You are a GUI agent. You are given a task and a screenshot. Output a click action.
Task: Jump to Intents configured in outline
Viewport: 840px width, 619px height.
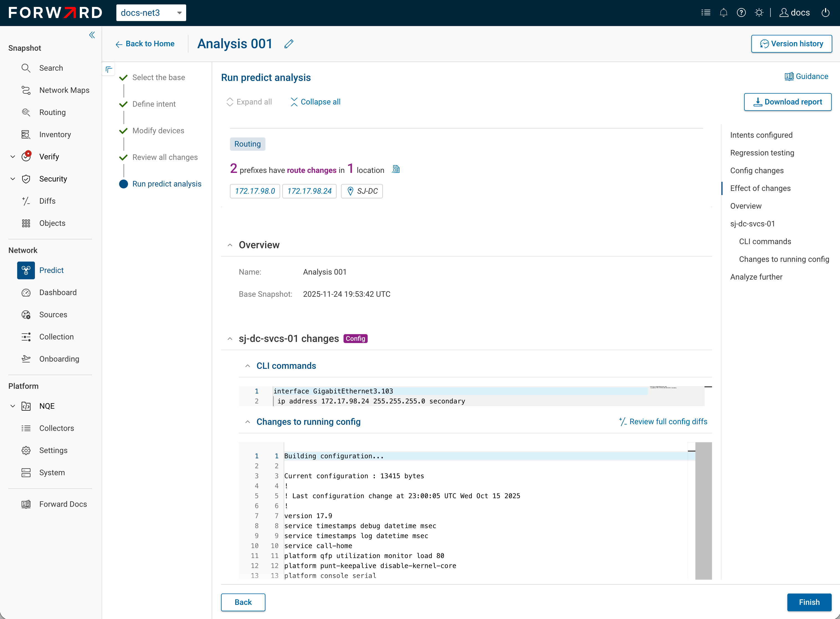click(x=761, y=135)
